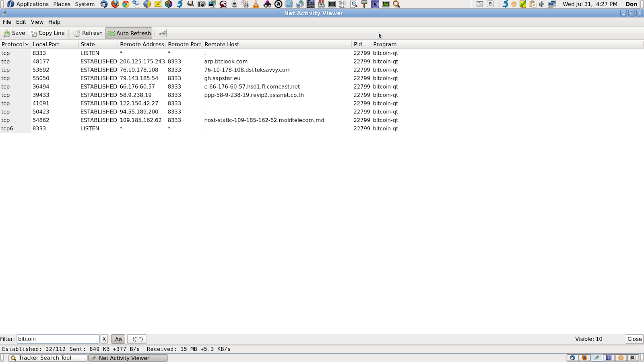Image resolution: width=644 pixels, height=362 pixels.
Task: Open the Applications panel menu
Action: [x=28, y=4]
